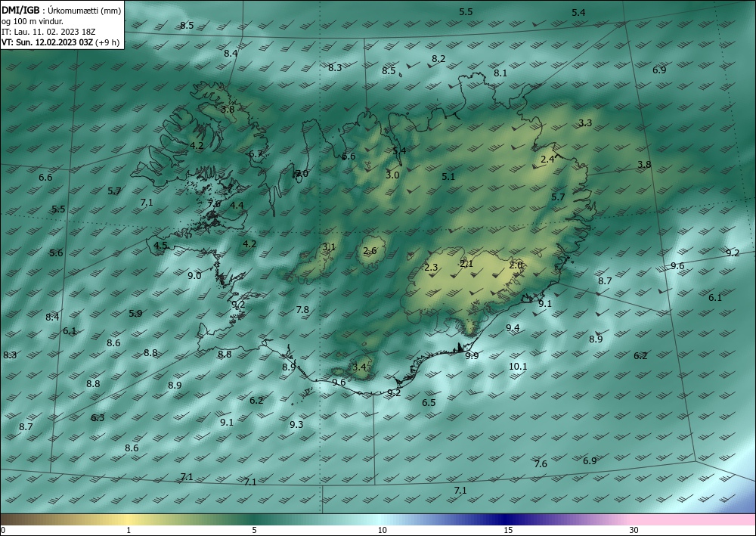Viewport: 756px width, 536px height.
Task: Click the 4.5 value on the peninsula
Action: coord(160,245)
